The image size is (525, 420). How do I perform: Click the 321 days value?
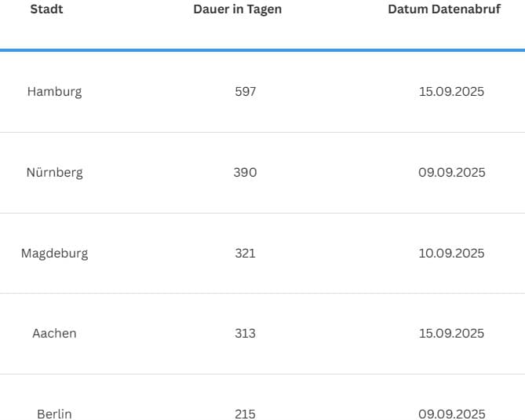point(245,254)
